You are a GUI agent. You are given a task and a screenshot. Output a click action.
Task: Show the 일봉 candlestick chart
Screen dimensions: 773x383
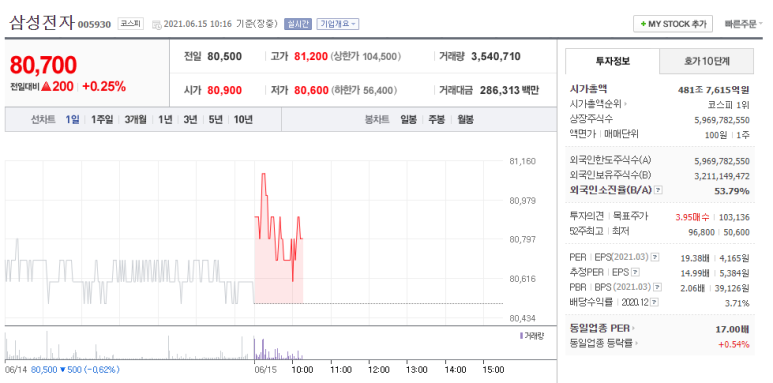tap(408, 120)
